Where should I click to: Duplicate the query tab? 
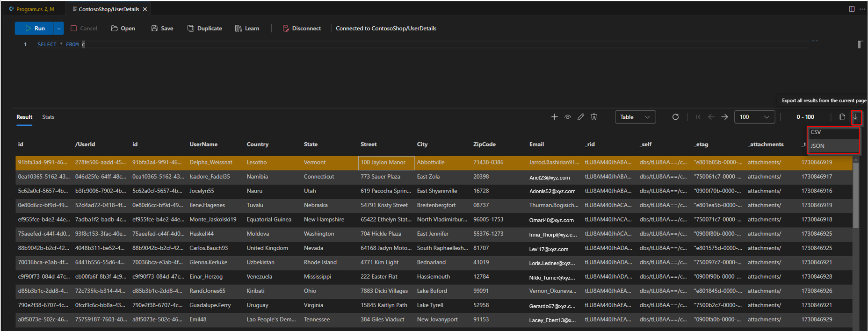205,29
